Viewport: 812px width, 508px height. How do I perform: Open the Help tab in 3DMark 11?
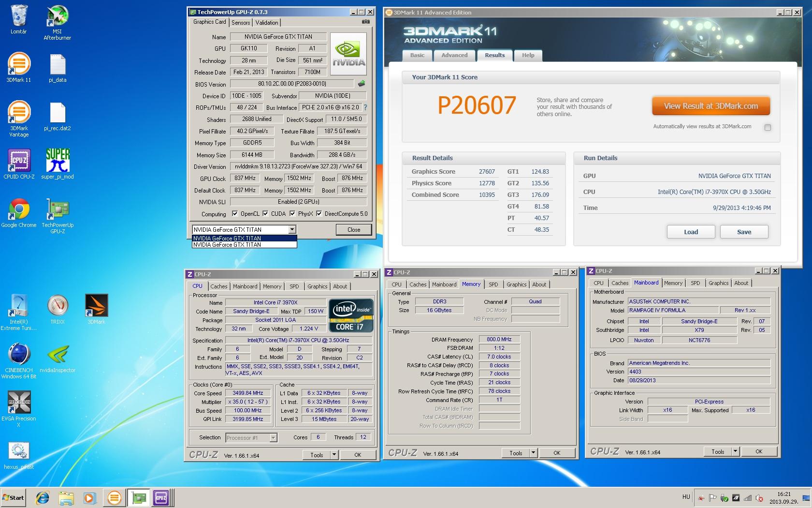[528, 56]
